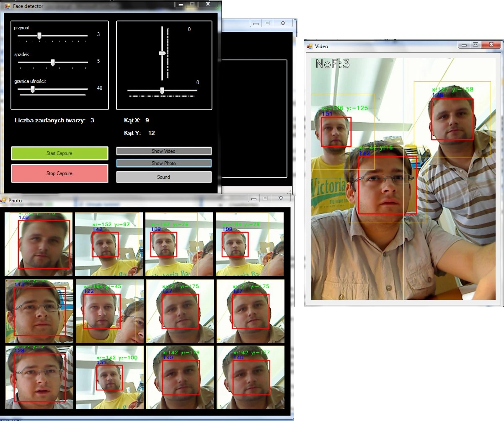Select photo thumbnail with x:-142 y:-100

(110, 377)
